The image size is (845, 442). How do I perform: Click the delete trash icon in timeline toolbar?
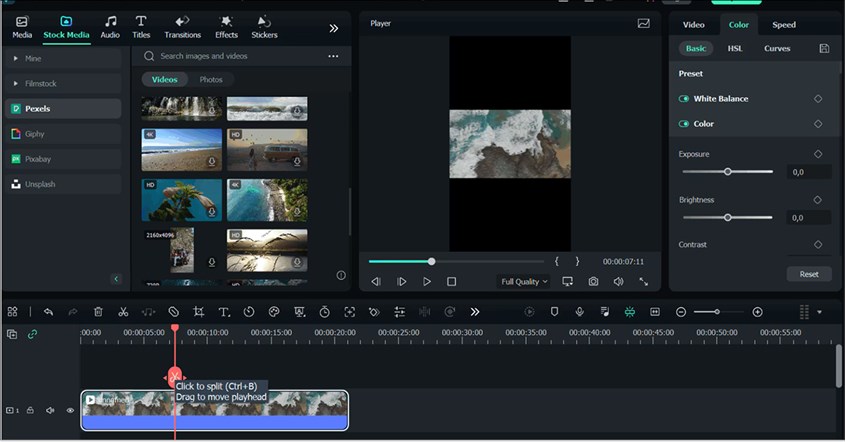coord(98,312)
